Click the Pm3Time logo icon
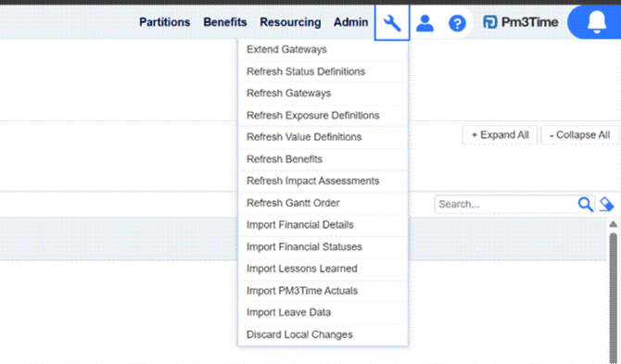 click(490, 22)
